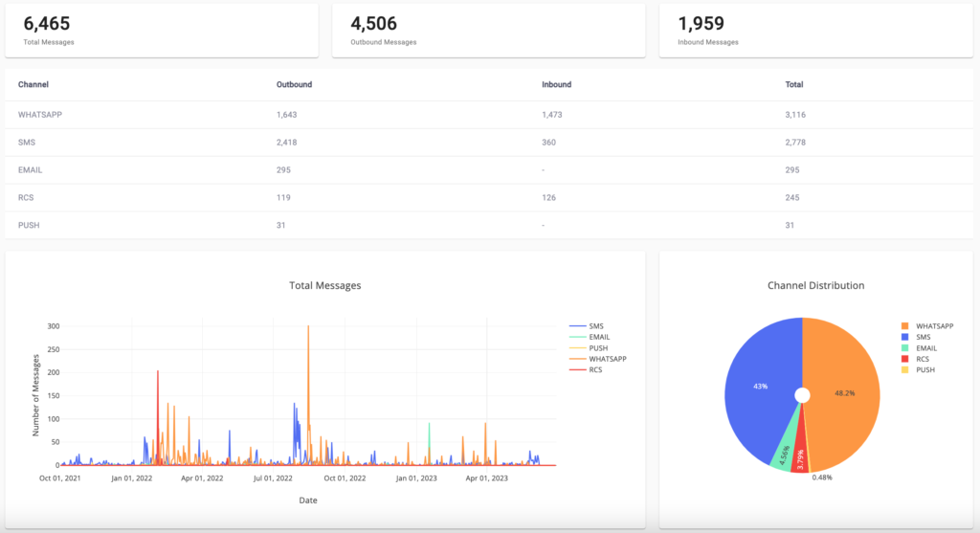Click the green 4.56% email pie slice
This screenshot has width=980, height=533.
tap(784, 455)
